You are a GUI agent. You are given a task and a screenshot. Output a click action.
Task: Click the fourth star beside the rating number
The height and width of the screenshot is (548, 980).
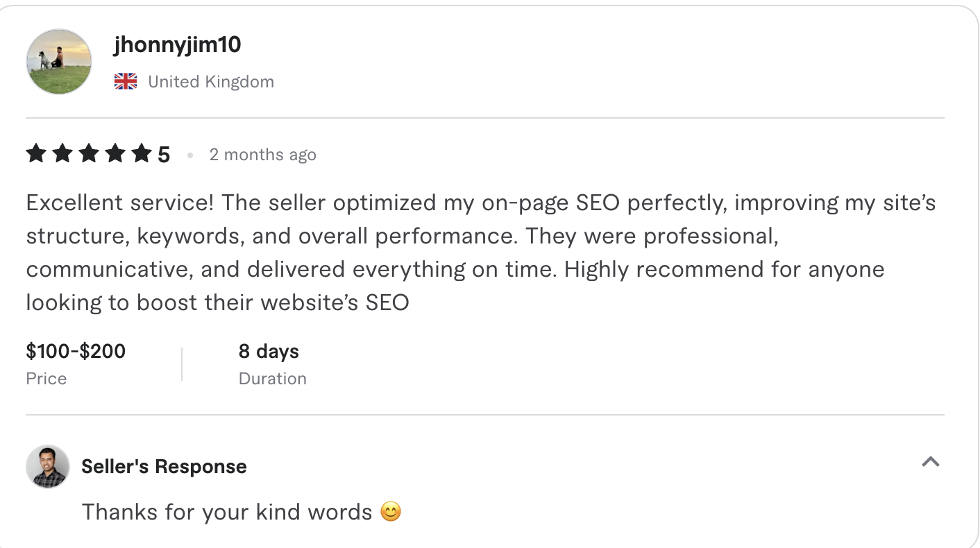tap(115, 153)
